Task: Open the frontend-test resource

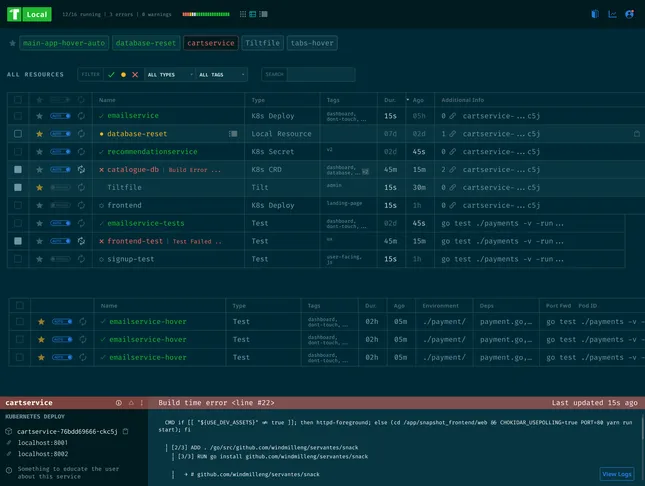Action: pyautogui.click(x=135, y=241)
